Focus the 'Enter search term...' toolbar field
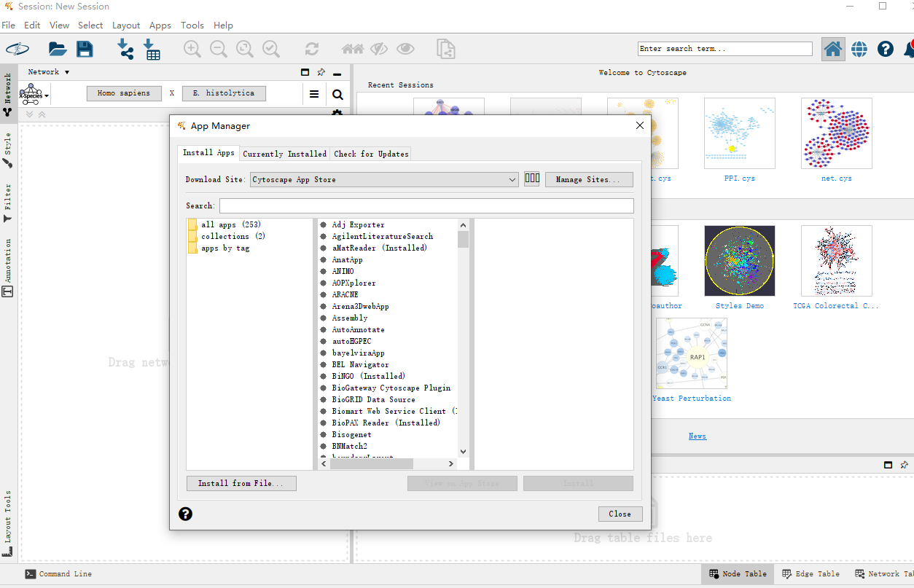914x588 pixels. coord(725,49)
